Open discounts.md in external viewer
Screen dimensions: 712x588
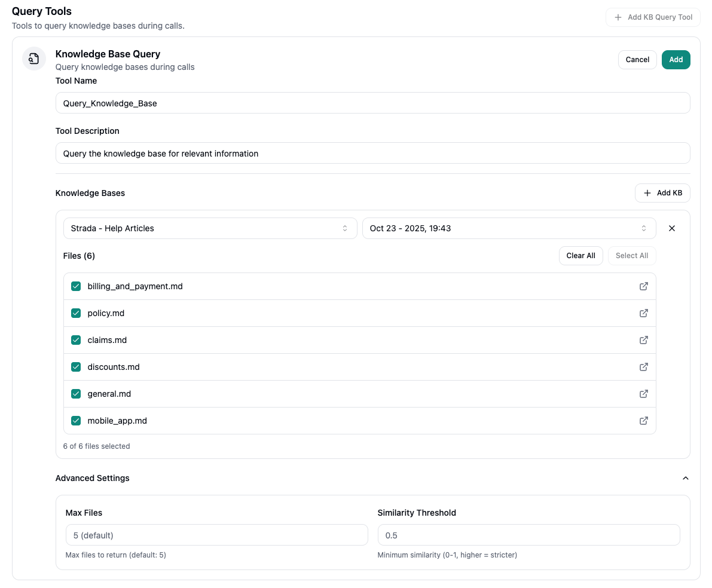(644, 367)
